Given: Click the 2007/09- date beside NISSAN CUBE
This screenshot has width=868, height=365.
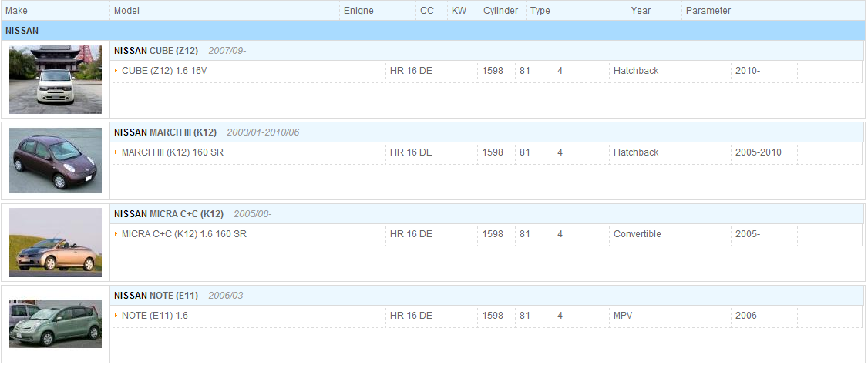Looking at the screenshot, I should [x=227, y=51].
